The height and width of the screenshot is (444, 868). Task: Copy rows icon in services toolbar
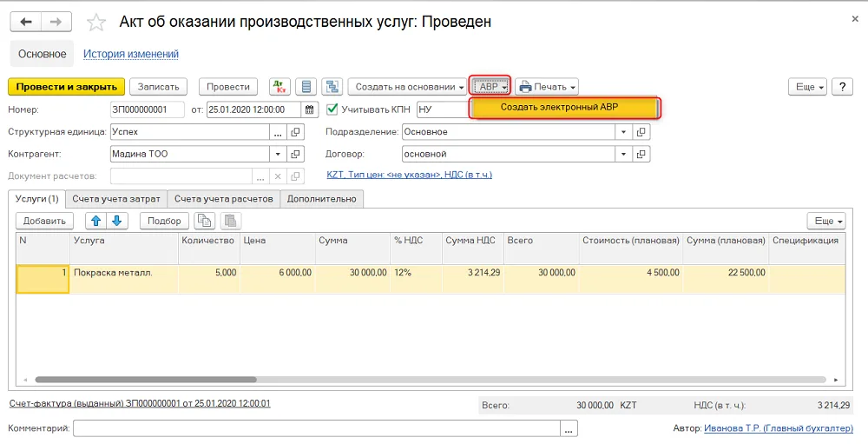tap(205, 221)
